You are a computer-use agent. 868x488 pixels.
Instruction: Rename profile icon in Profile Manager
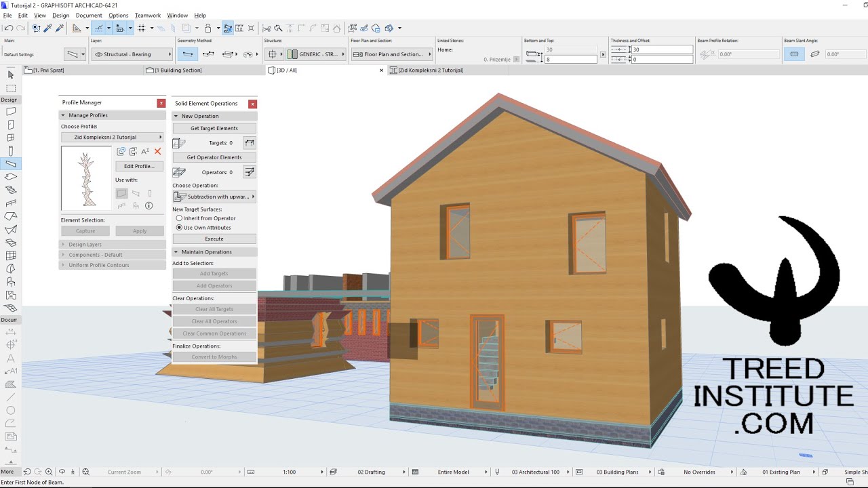click(145, 152)
